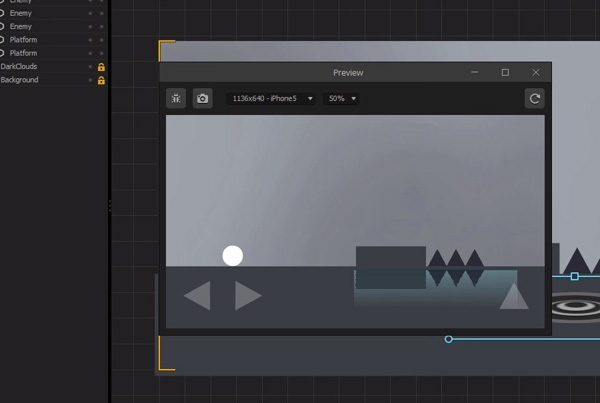
Task: Toggle visibility dot of DarkClouds layer
Action: pyautogui.click(x=90, y=67)
